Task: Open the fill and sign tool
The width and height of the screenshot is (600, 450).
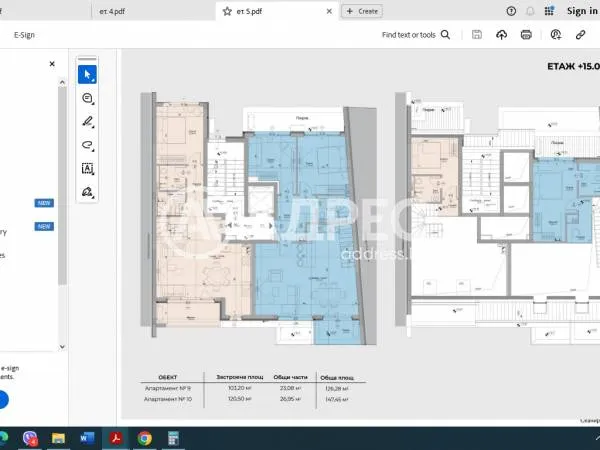Action: [x=88, y=191]
